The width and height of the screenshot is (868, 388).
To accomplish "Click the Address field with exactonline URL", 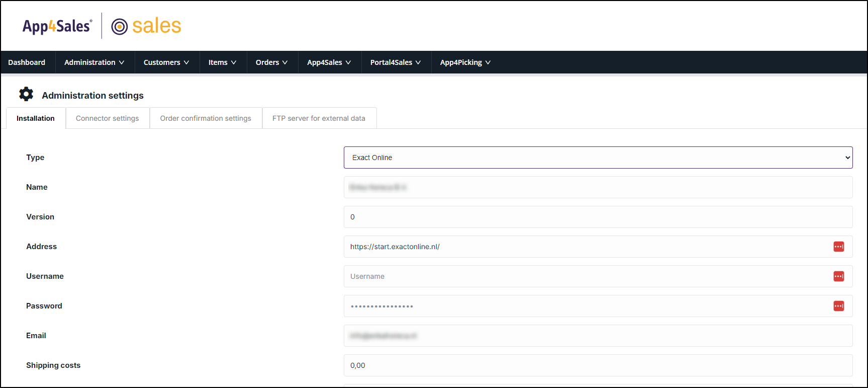I will click(598, 247).
